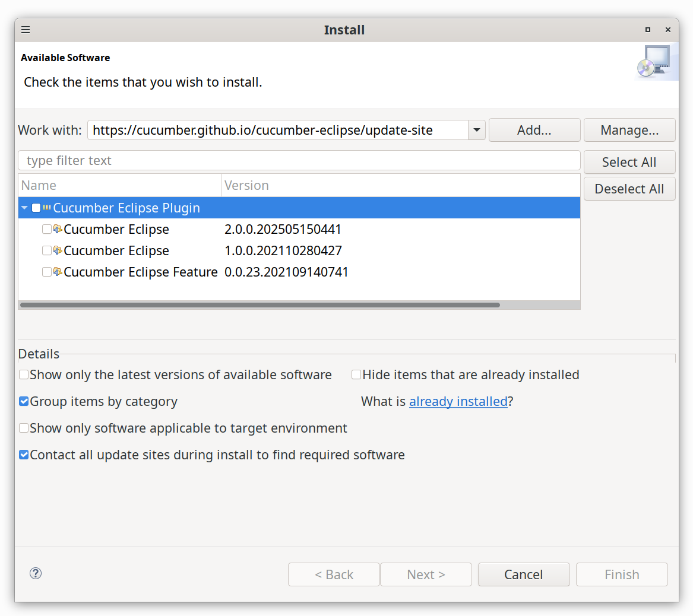Cancel the Install dialog
The height and width of the screenshot is (616, 693).
pos(524,574)
